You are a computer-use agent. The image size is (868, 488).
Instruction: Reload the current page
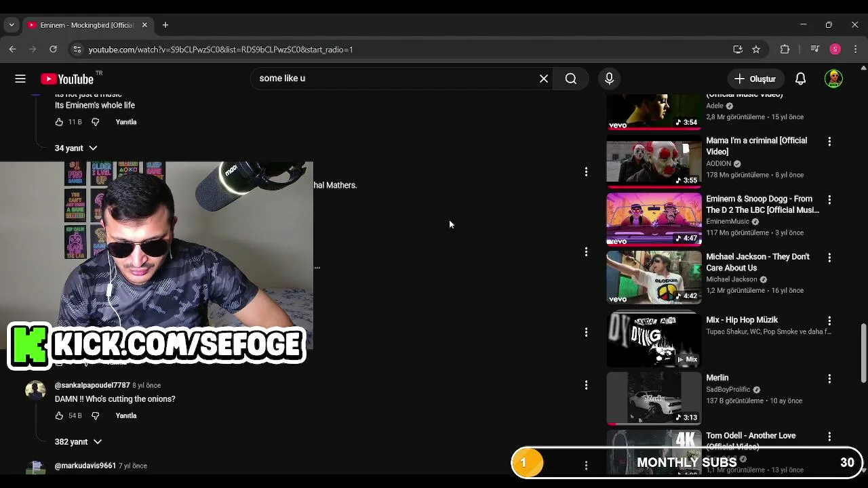(53, 49)
